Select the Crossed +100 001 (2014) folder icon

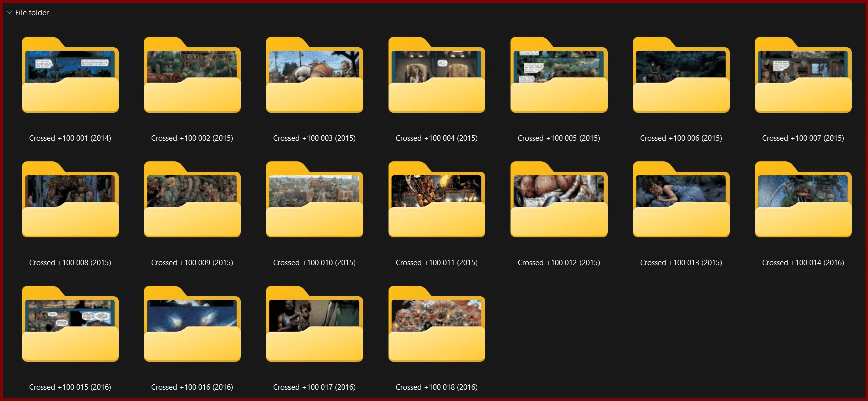[70, 75]
